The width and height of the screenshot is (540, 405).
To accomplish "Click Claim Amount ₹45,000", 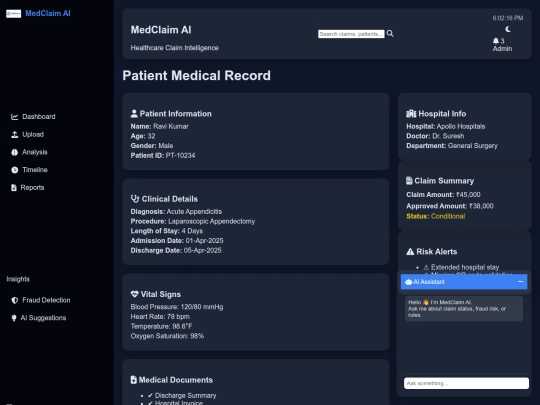I will [444, 195].
